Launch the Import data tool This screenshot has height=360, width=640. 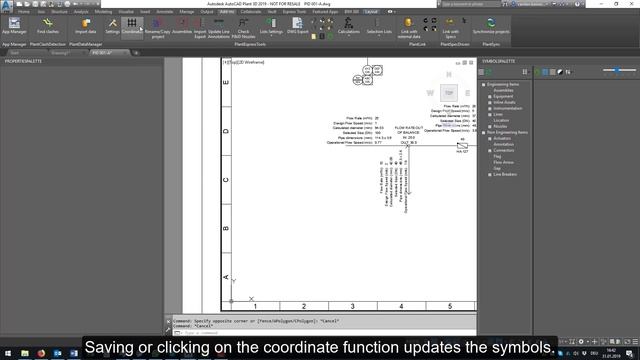point(86,26)
